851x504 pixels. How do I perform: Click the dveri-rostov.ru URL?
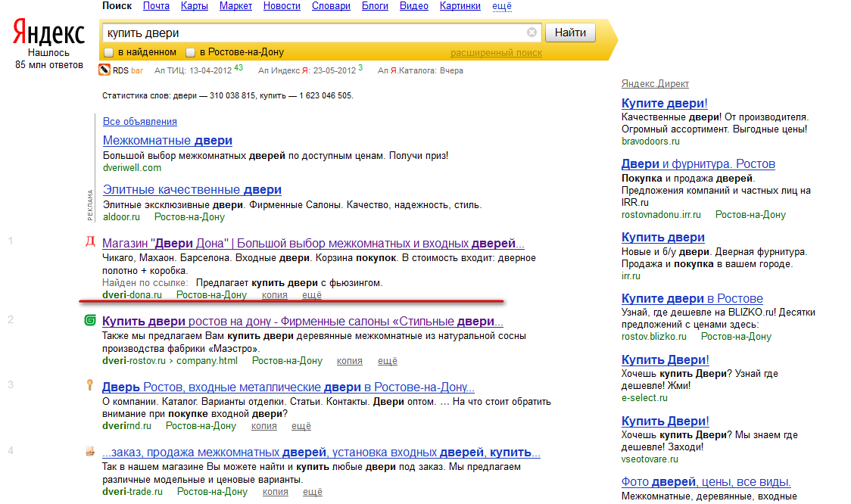point(133,361)
